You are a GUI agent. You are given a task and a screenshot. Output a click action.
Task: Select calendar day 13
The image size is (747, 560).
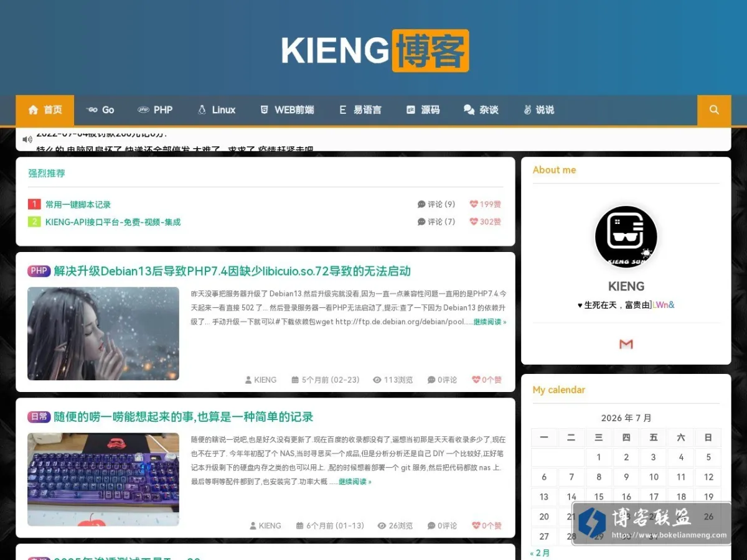(544, 497)
